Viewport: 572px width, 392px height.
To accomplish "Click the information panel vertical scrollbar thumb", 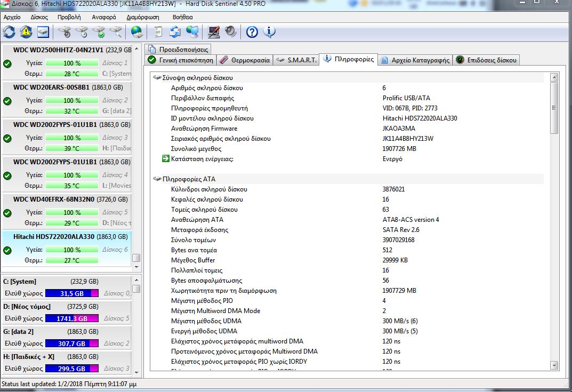I will tap(554, 108).
